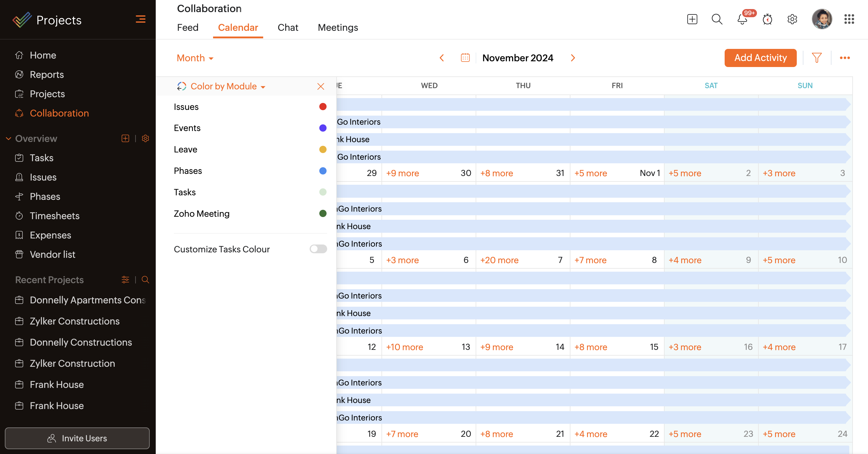Image resolution: width=868 pixels, height=454 pixels.
Task: Open the Feed tab
Action: click(x=188, y=28)
